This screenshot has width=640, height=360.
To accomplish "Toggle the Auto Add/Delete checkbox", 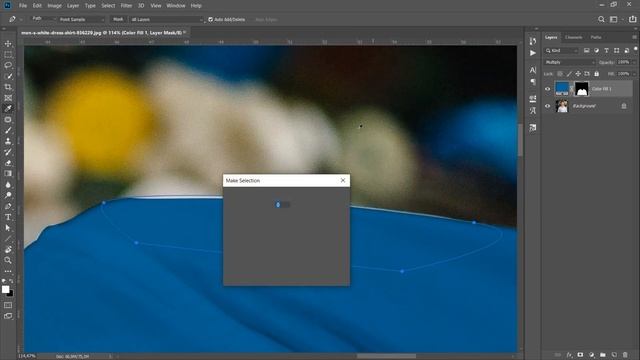I will click(x=211, y=19).
